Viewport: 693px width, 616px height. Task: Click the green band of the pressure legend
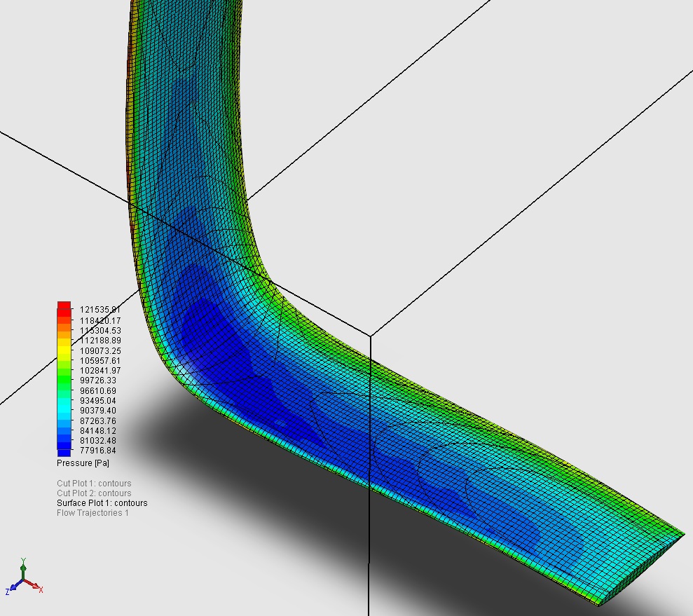click(x=64, y=381)
